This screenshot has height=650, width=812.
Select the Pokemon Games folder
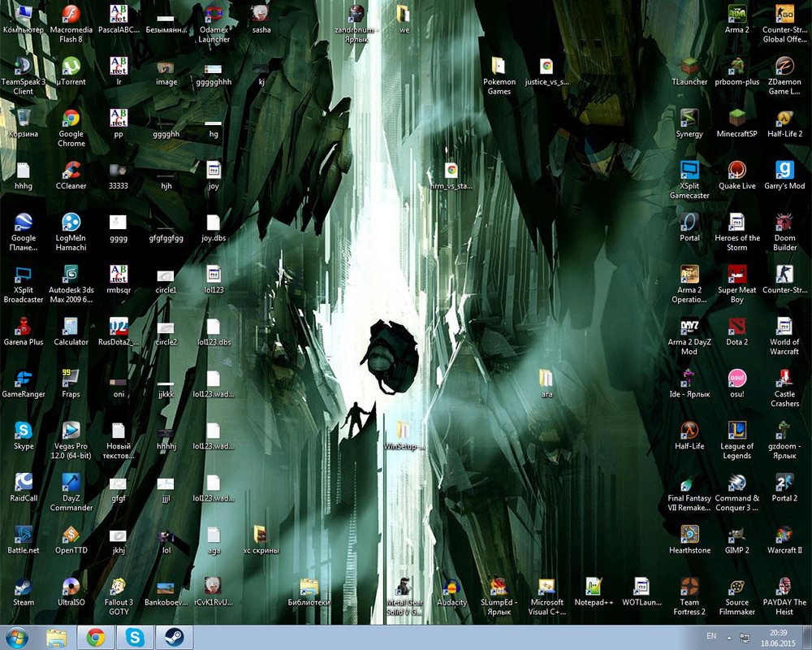coord(499,76)
